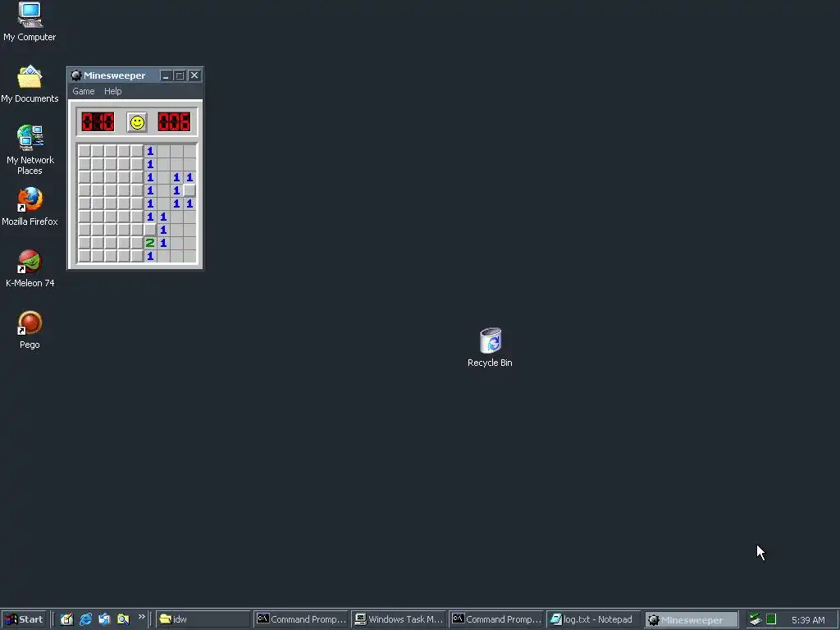The width and height of the screenshot is (840, 630).
Task: Click the smiley face reset button
Action: click(137, 122)
